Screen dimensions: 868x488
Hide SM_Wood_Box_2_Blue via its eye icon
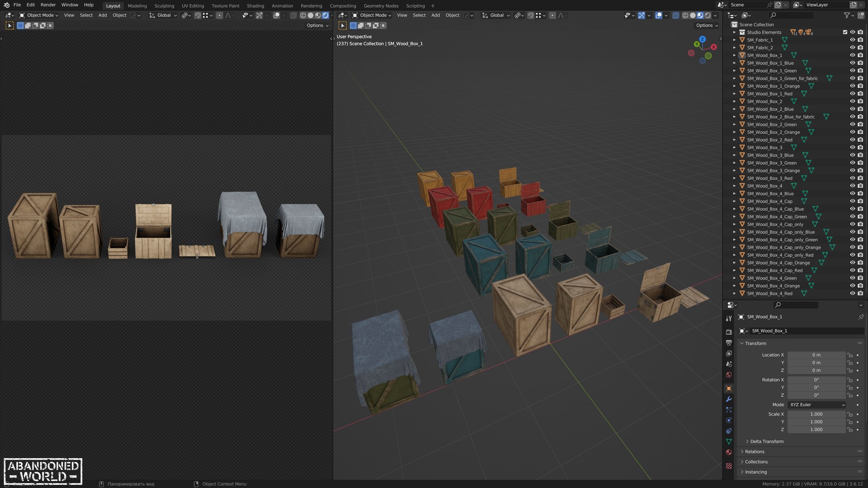(852, 109)
